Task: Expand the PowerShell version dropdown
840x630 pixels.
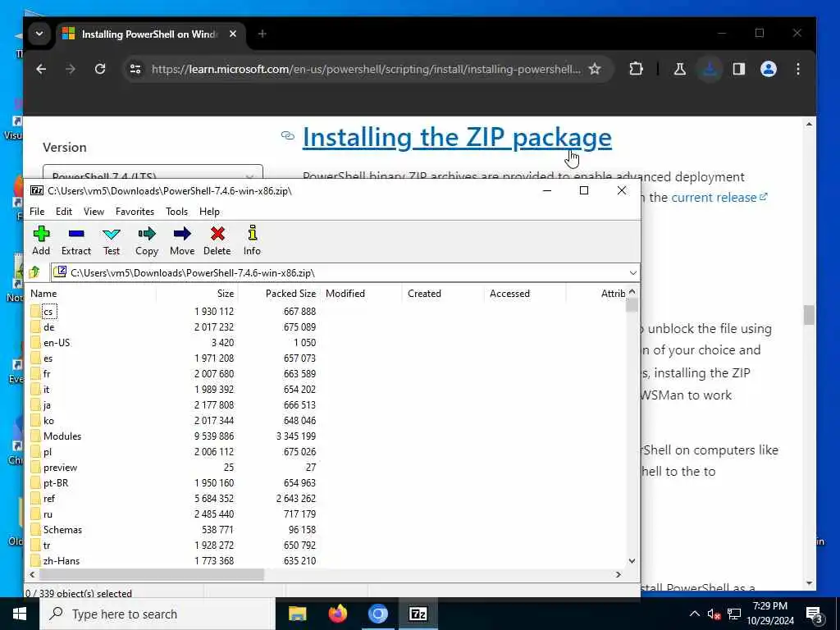Action: pyautogui.click(x=153, y=172)
